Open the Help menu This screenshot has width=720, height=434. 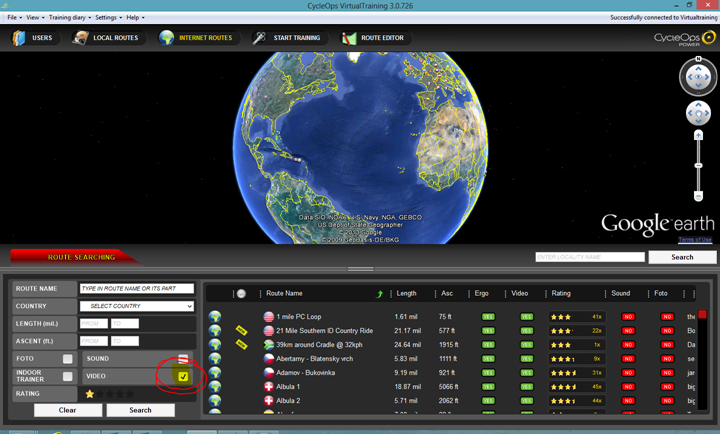[x=135, y=17]
